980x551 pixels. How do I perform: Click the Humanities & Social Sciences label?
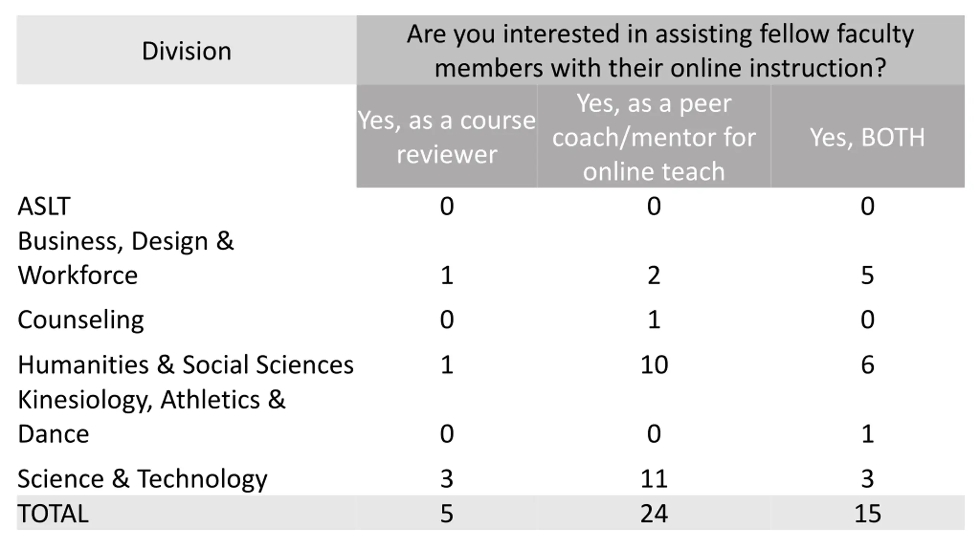click(186, 364)
